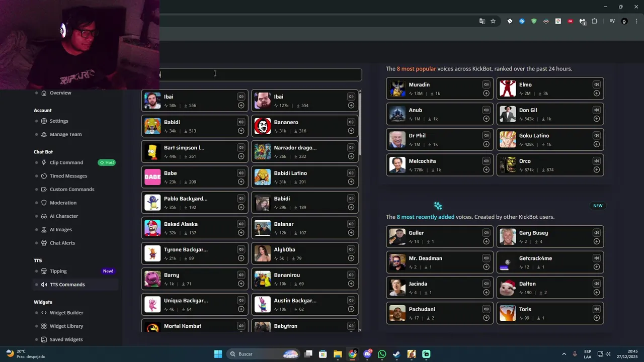Play preview of Bart simpson voice
Viewport: 644px width, 362px height.
point(241,148)
